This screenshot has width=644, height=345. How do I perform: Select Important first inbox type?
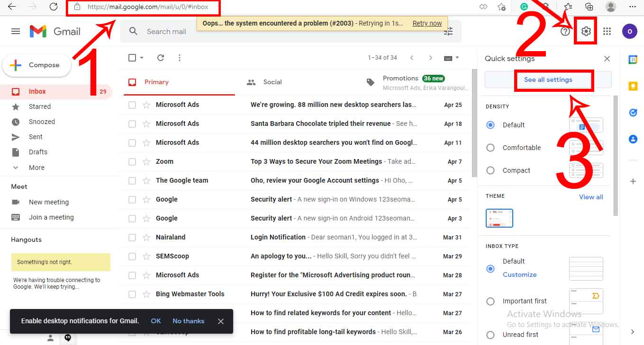point(490,301)
